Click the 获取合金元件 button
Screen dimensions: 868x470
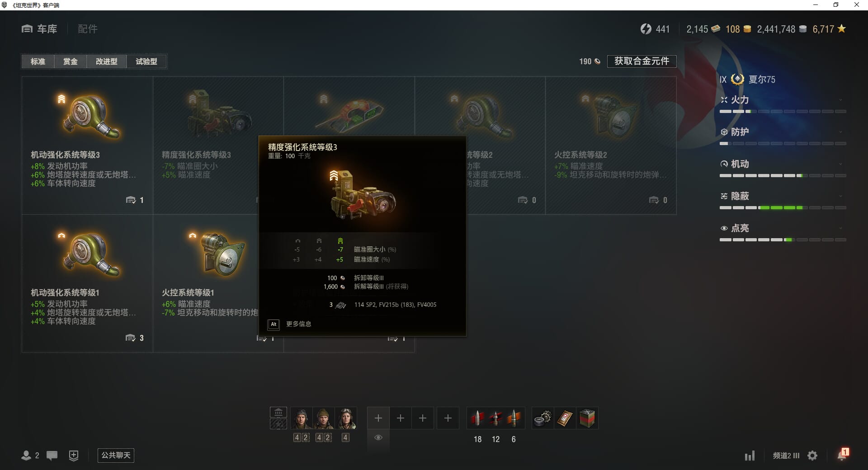point(642,61)
